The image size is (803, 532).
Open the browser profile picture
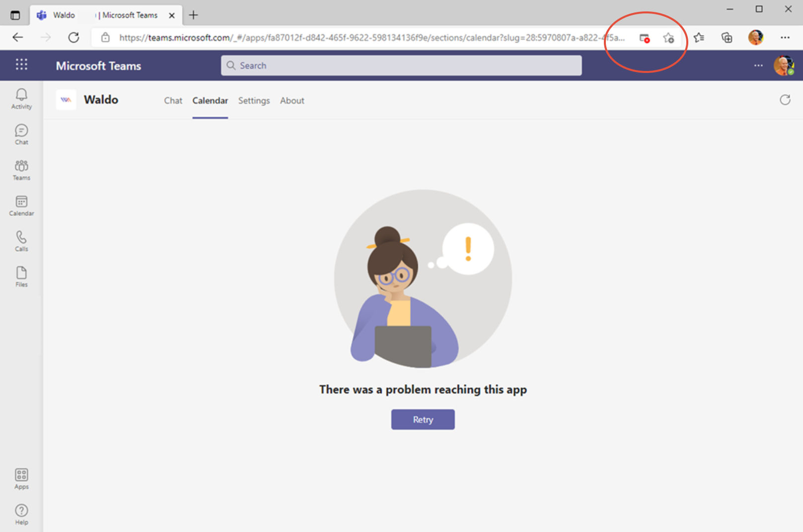tap(755, 37)
